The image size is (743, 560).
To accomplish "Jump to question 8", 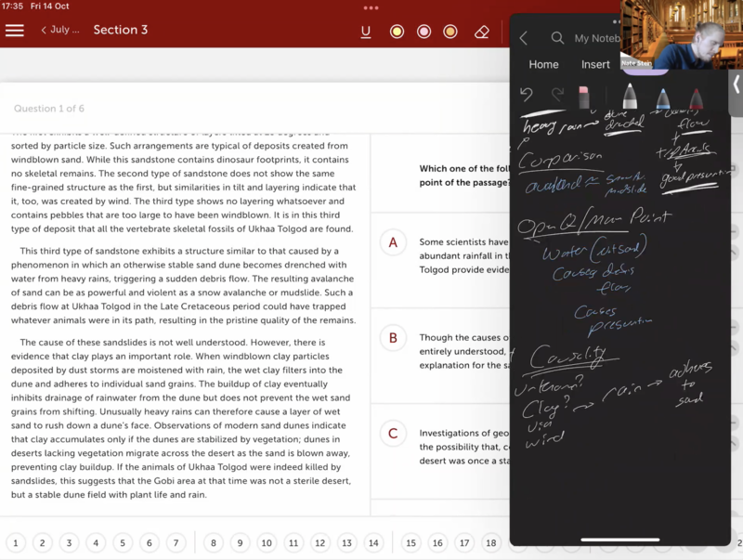I will [x=213, y=543].
